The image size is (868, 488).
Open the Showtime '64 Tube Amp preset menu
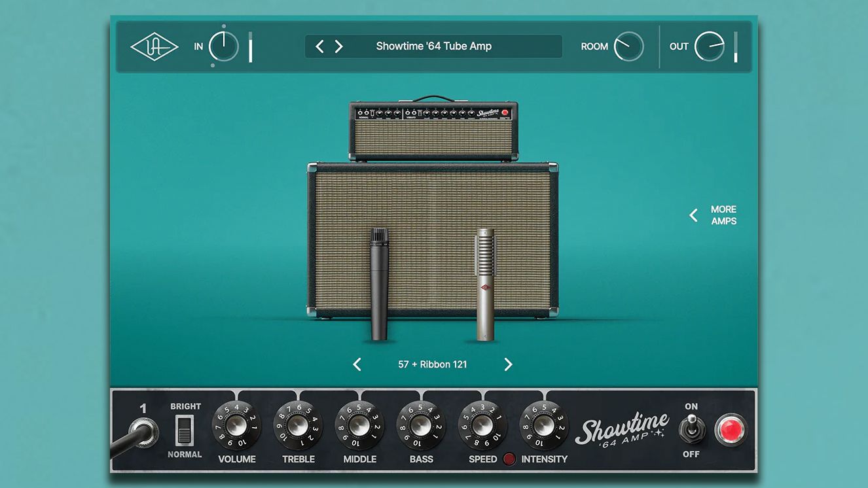tap(433, 46)
